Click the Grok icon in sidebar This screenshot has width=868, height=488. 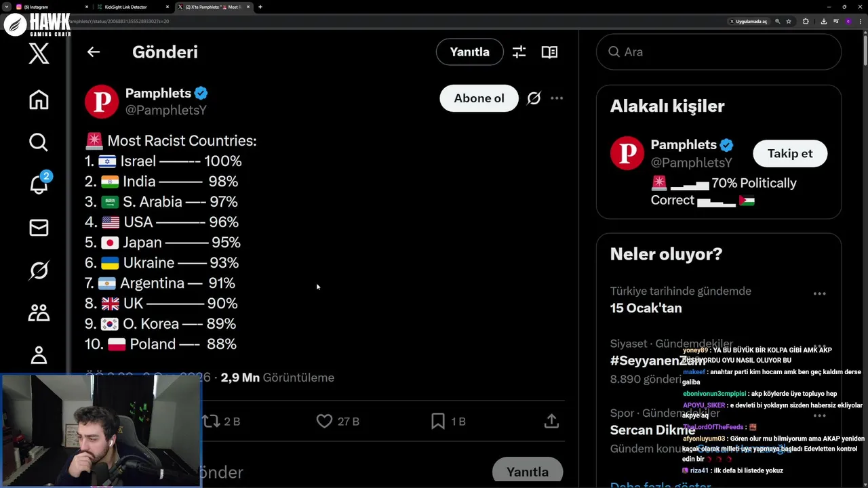pyautogui.click(x=39, y=270)
